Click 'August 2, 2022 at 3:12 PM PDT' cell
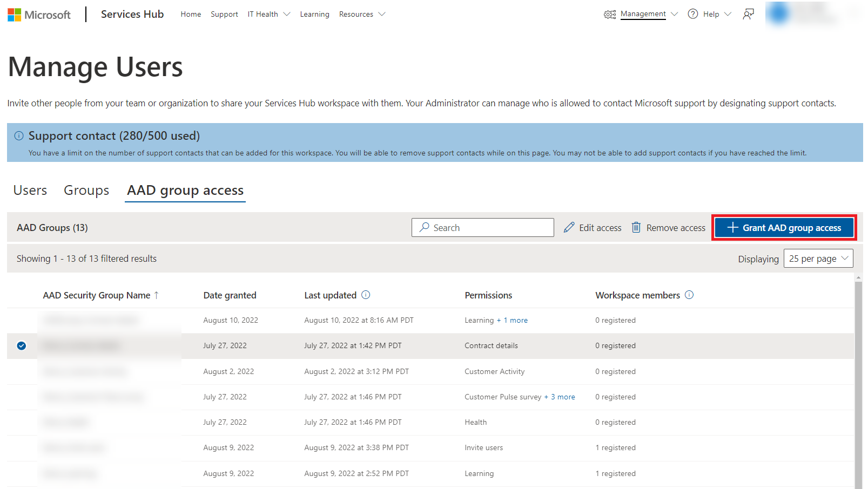Screen dimensions: 868x489 (x=356, y=371)
